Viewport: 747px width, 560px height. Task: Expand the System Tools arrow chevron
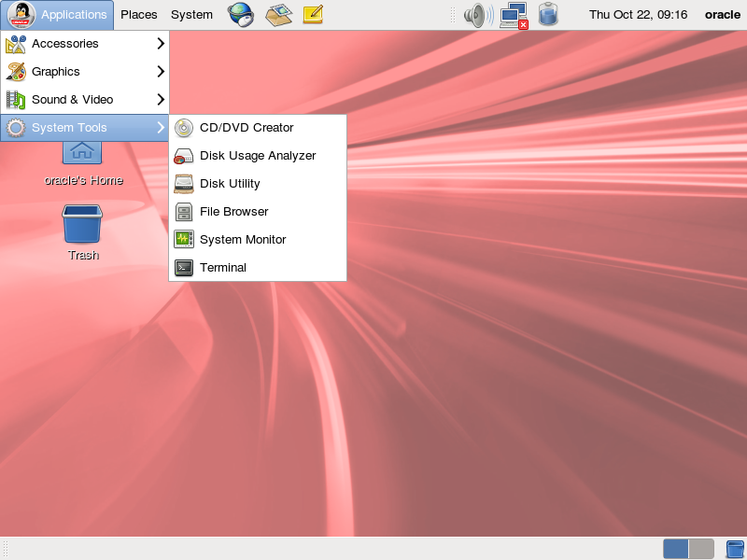pos(161,127)
